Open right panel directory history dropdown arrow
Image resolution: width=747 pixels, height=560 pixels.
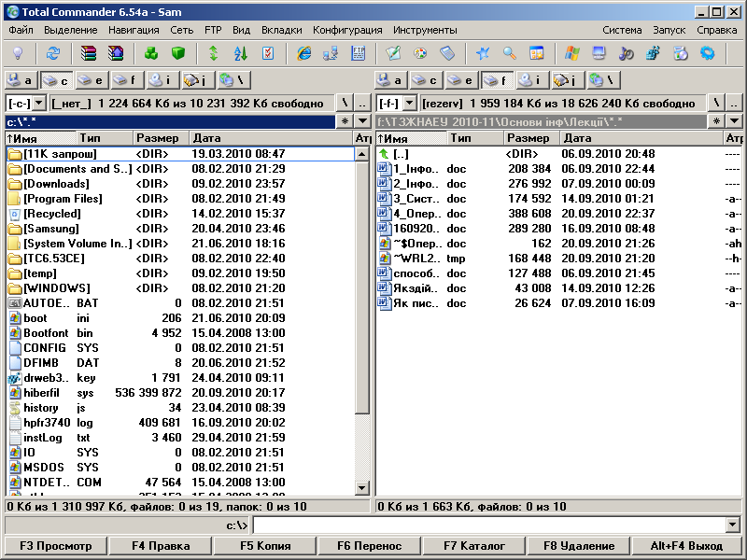click(734, 121)
